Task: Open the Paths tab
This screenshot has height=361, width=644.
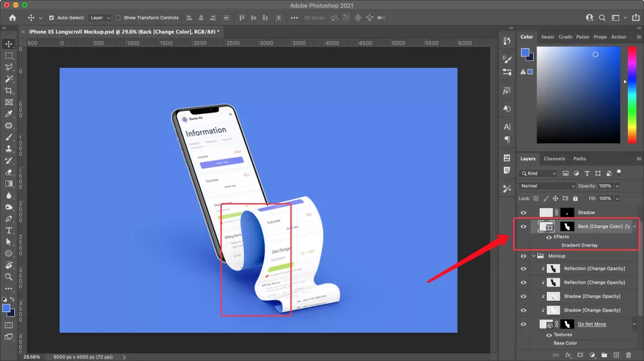Action: coord(580,159)
